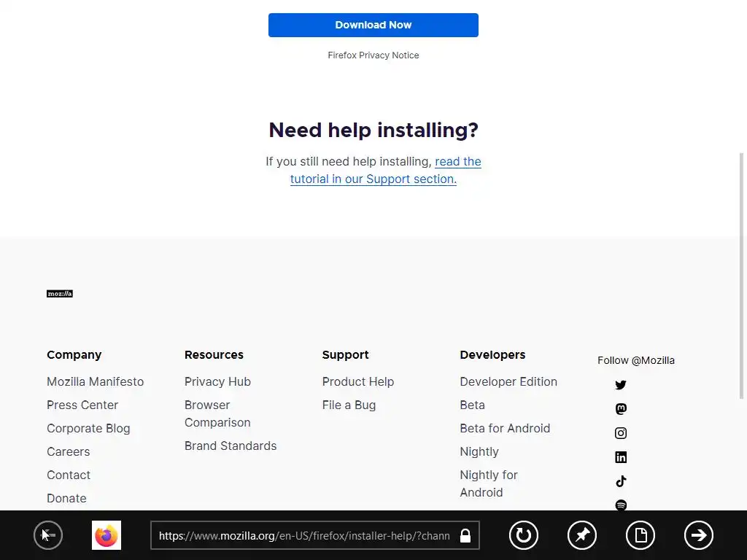Open the Firefox Privacy Notice link
747x560 pixels.
[x=373, y=55]
